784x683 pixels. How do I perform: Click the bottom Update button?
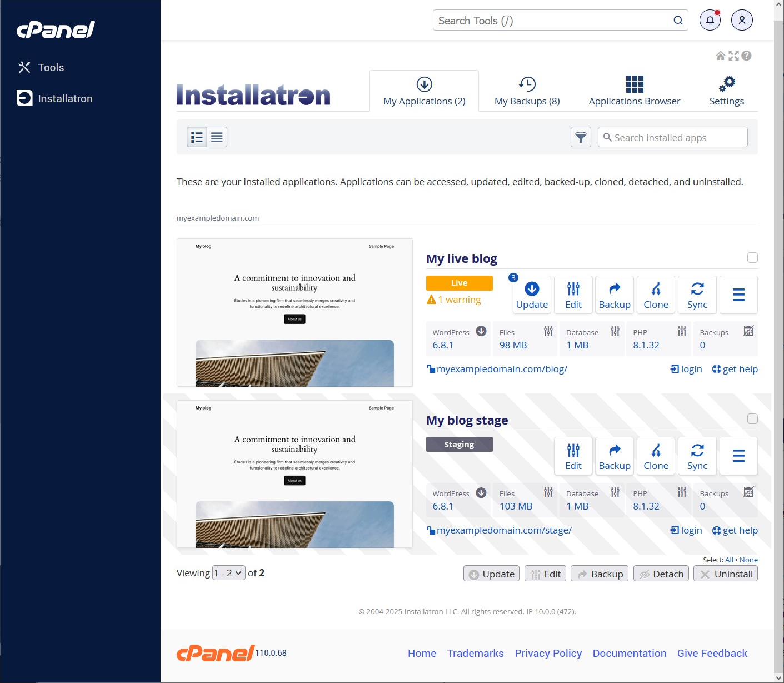[492, 574]
